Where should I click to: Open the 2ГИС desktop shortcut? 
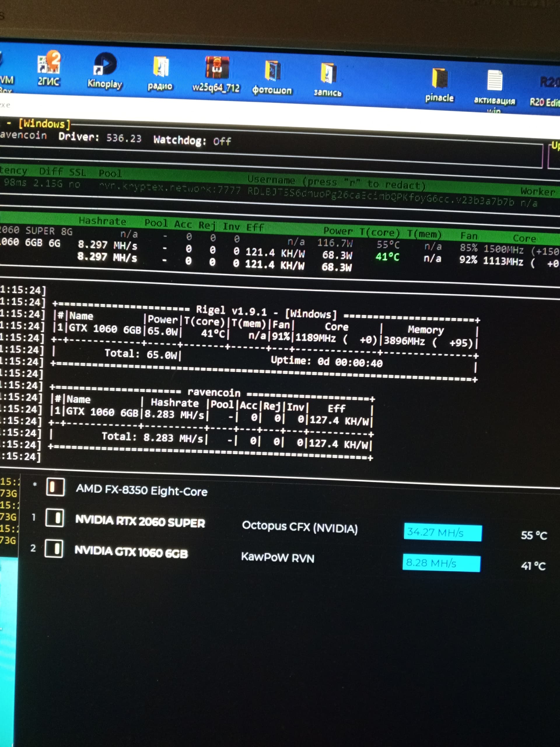49,69
